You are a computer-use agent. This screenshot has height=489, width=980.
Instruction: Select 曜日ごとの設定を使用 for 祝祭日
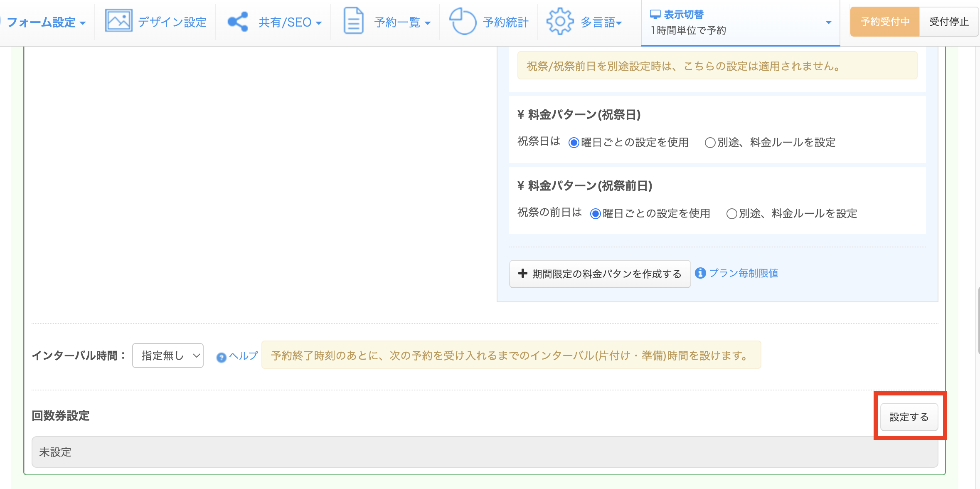click(574, 143)
